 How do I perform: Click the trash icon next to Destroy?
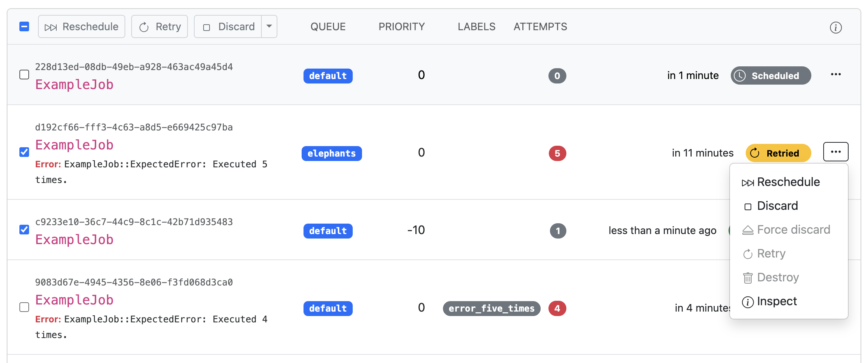point(748,277)
